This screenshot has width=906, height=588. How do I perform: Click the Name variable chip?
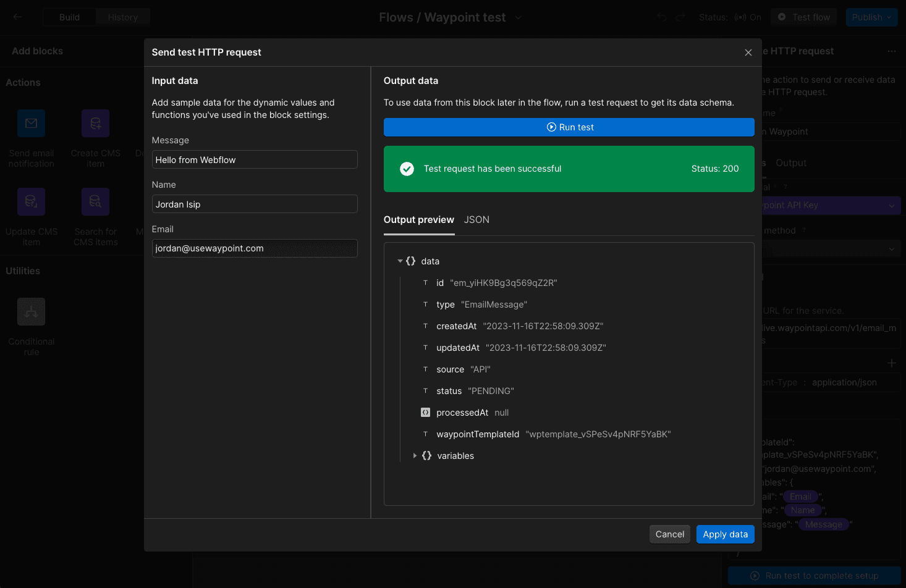802,510
